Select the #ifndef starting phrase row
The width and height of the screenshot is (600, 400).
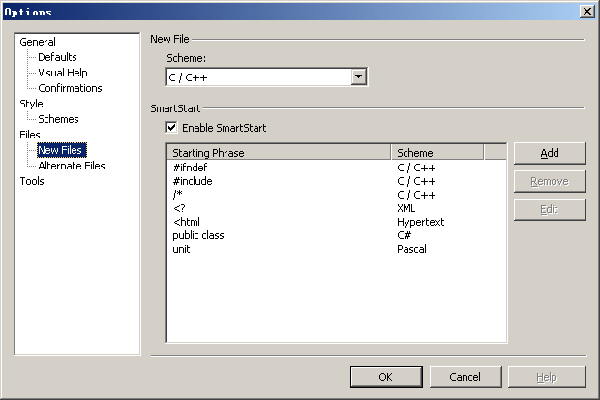190,168
